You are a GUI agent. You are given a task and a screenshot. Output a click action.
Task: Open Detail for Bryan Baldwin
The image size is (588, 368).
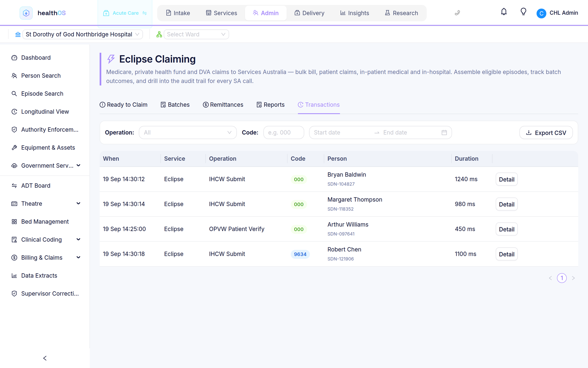click(x=507, y=179)
